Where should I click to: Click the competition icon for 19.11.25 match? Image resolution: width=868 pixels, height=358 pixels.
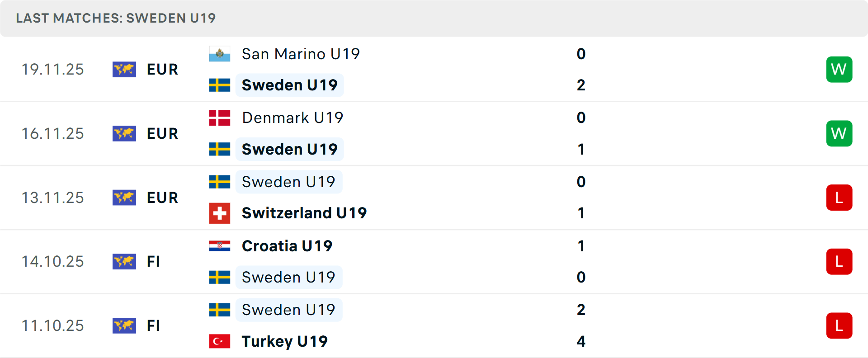point(124,70)
